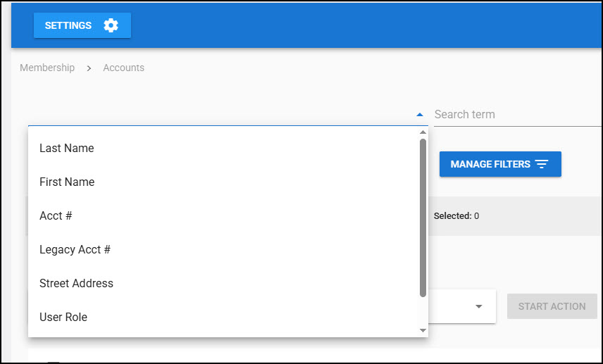Click the dropdown list scrollbar thumb
603x364 pixels.
pyautogui.click(x=423, y=217)
